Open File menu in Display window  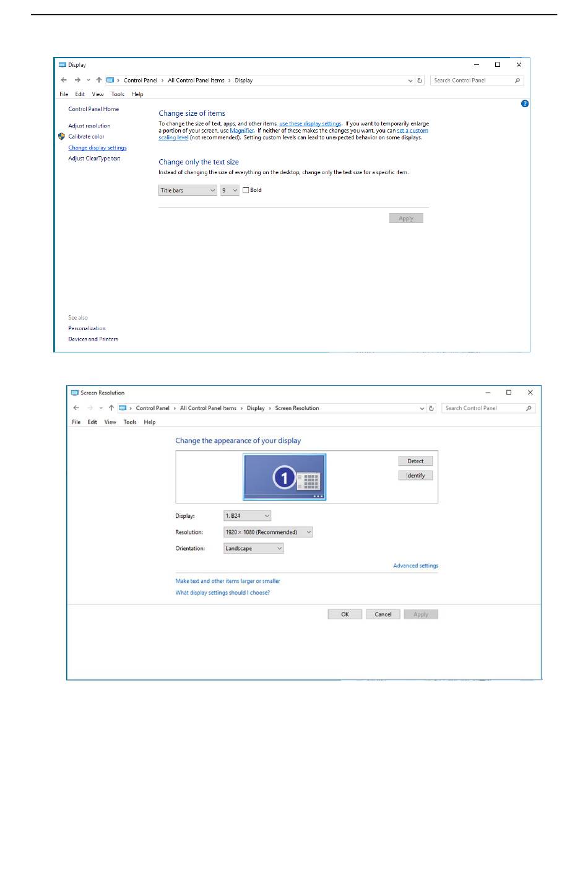pyautogui.click(x=64, y=94)
